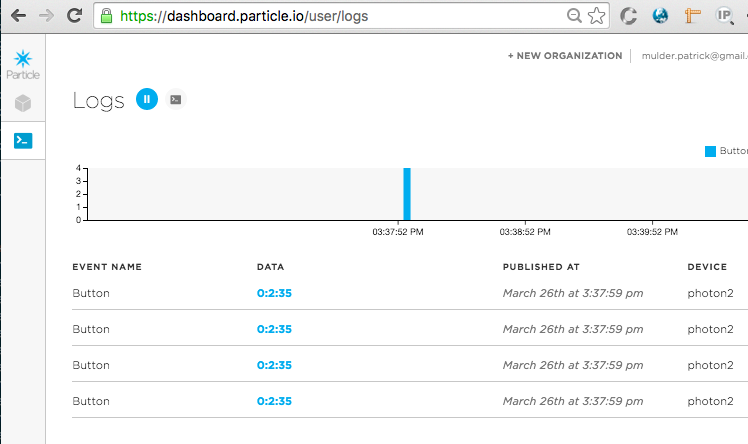The image size is (748, 444).
Task: Open the Devices cube icon
Action: click(x=22, y=103)
